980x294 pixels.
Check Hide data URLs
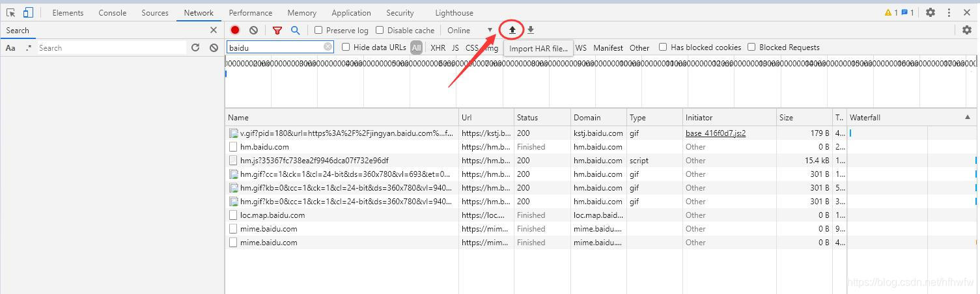[346, 47]
